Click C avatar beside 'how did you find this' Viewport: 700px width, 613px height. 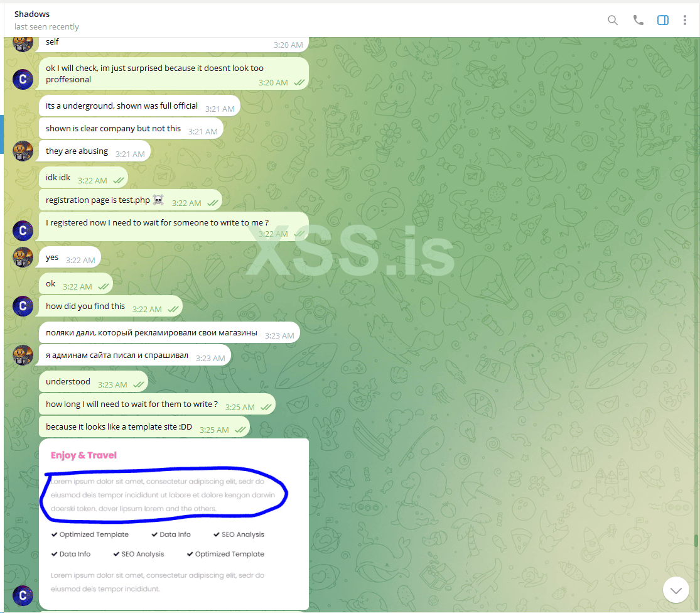23,306
